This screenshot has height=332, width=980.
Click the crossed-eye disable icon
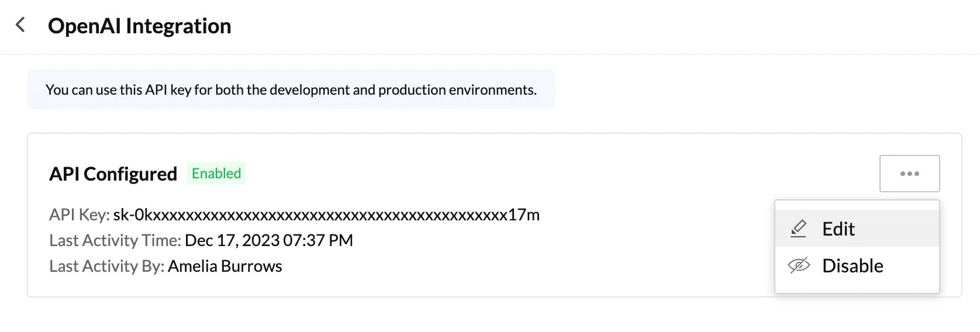(x=799, y=266)
